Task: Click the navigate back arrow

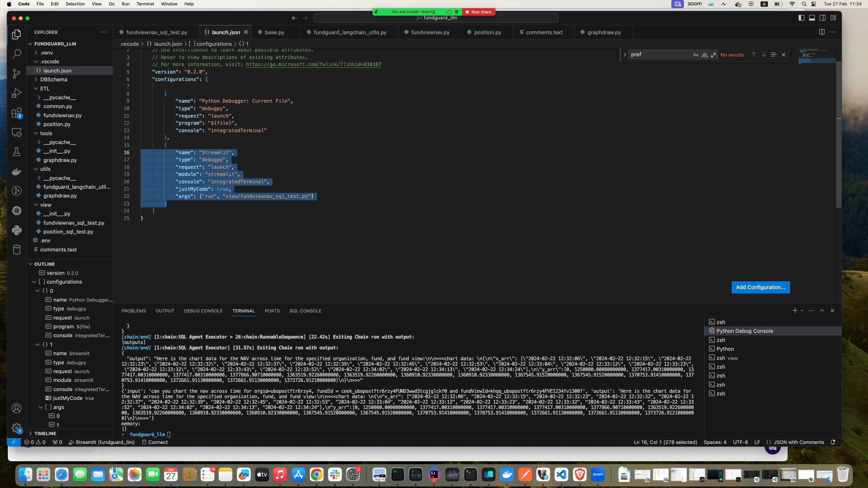Action: tap(294, 18)
